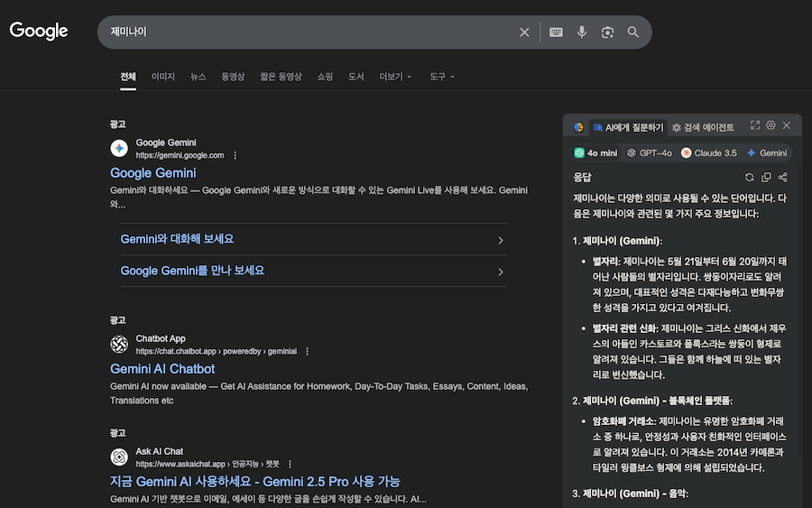The image size is (812, 508).
Task: Click the https://gemini.google.com URL
Action: point(180,155)
